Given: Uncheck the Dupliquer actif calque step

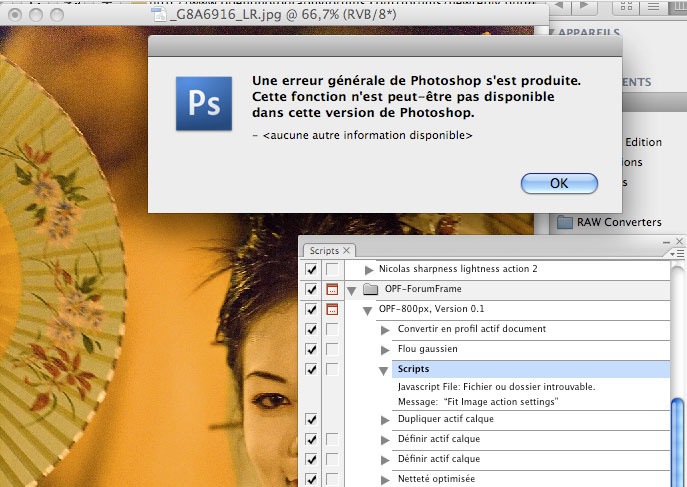Looking at the screenshot, I should 311,419.
